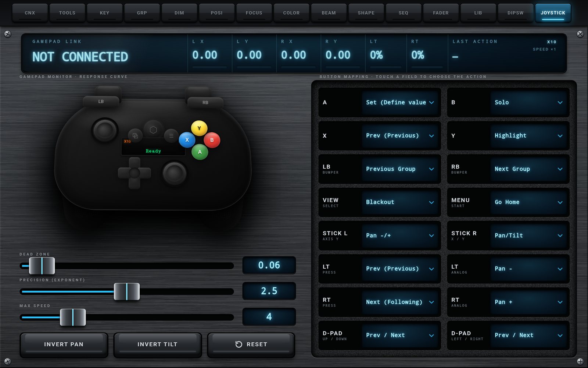Click the gamepad menu (three lines) button
588x368 pixels.
coord(171,136)
